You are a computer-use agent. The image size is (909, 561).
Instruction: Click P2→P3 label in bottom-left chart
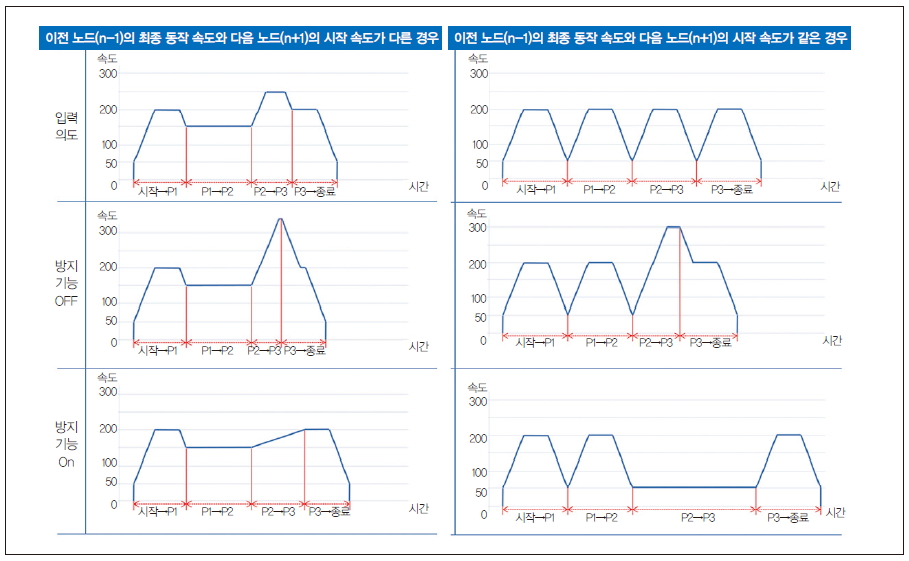tap(278, 513)
